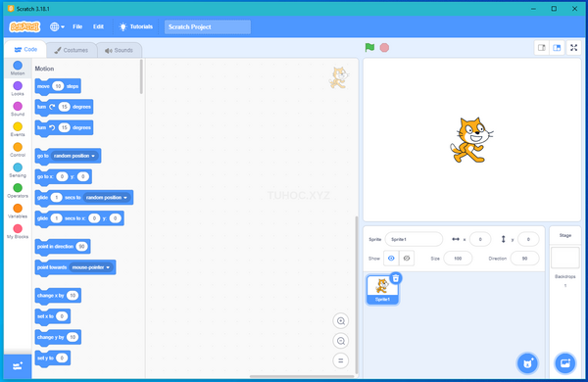Screen dimensions: 588x382
Task: Open the language globe menu
Action: click(57, 26)
